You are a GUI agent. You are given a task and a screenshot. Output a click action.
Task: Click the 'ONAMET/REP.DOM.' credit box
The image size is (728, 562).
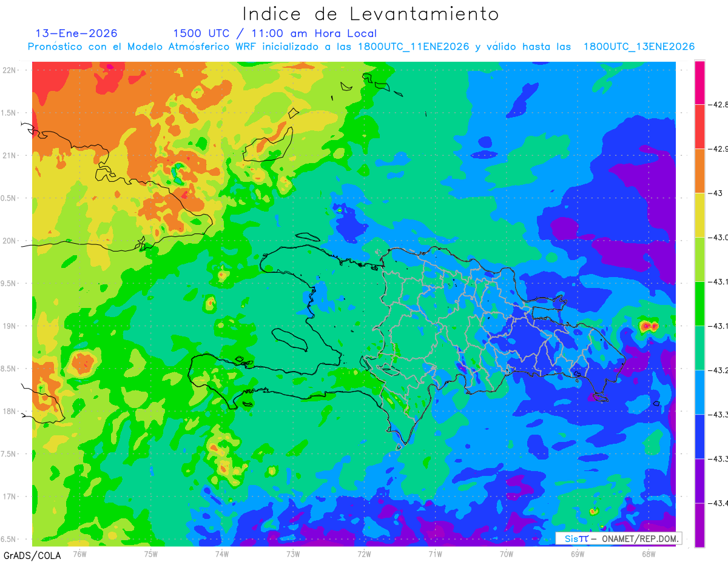[x=618, y=538]
